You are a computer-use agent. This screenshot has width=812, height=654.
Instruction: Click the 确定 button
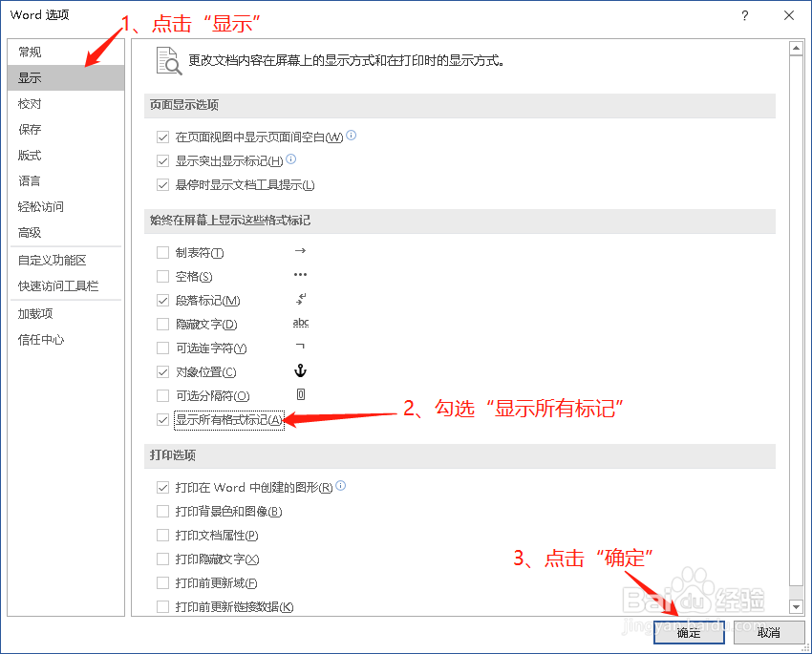coord(689,632)
